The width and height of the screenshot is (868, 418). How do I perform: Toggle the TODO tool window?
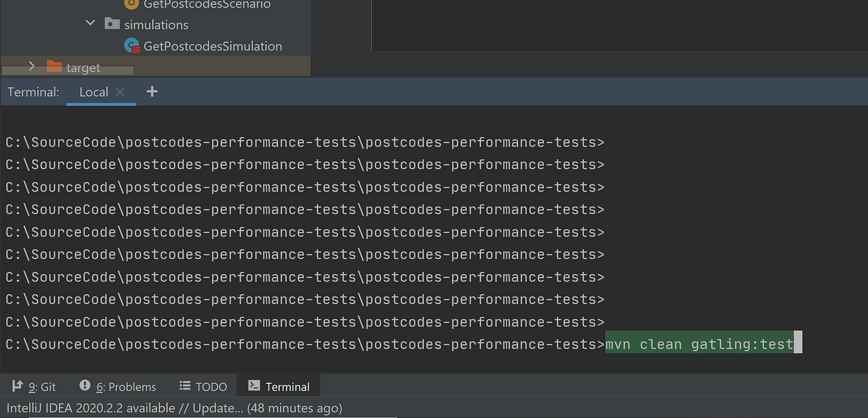(203, 386)
